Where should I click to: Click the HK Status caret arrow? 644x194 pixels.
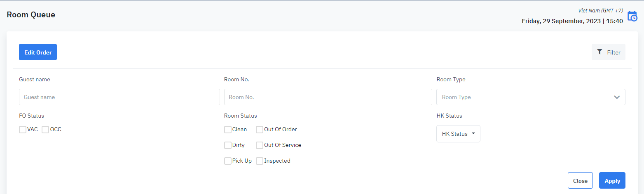pyautogui.click(x=473, y=134)
